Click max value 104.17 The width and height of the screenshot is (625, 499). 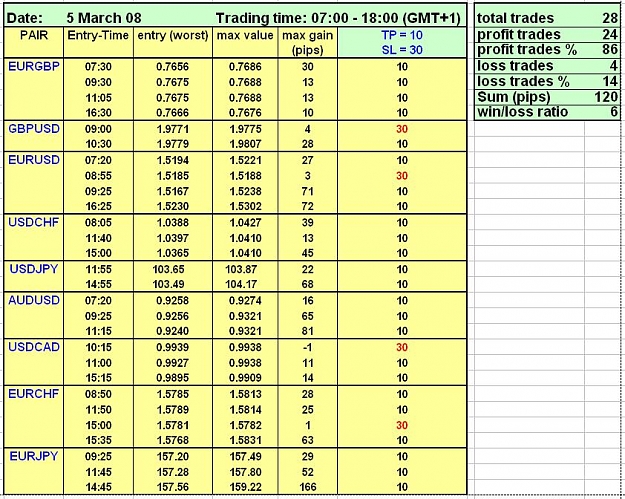(x=241, y=285)
